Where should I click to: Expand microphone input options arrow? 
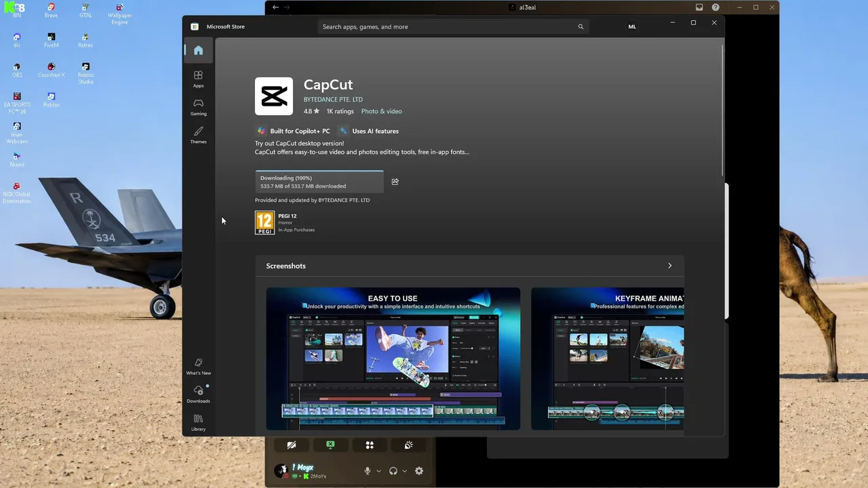pyautogui.click(x=378, y=471)
